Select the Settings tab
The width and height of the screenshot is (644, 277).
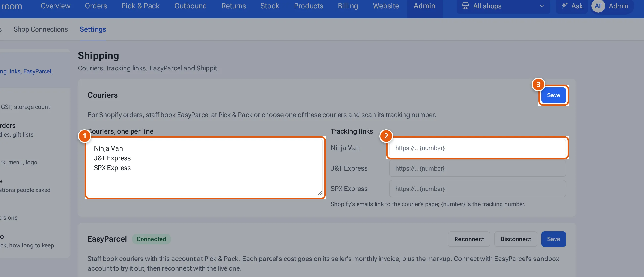click(93, 29)
